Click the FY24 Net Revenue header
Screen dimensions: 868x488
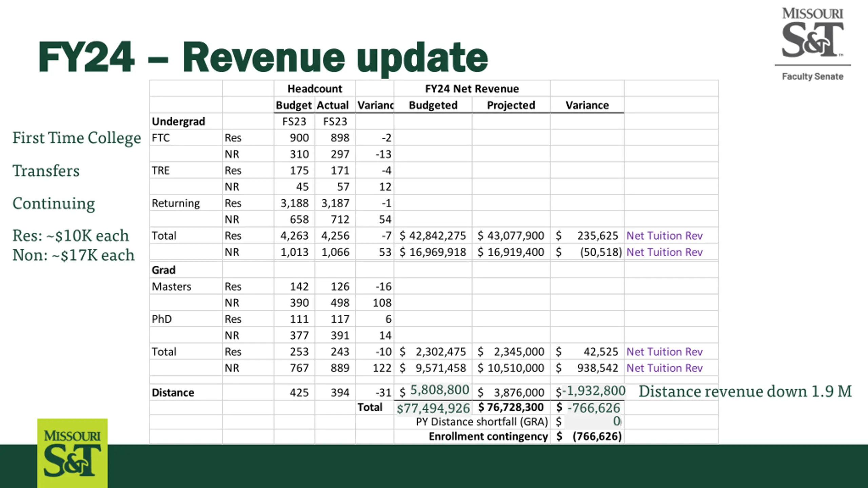pyautogui.click(x=472, y=89)
